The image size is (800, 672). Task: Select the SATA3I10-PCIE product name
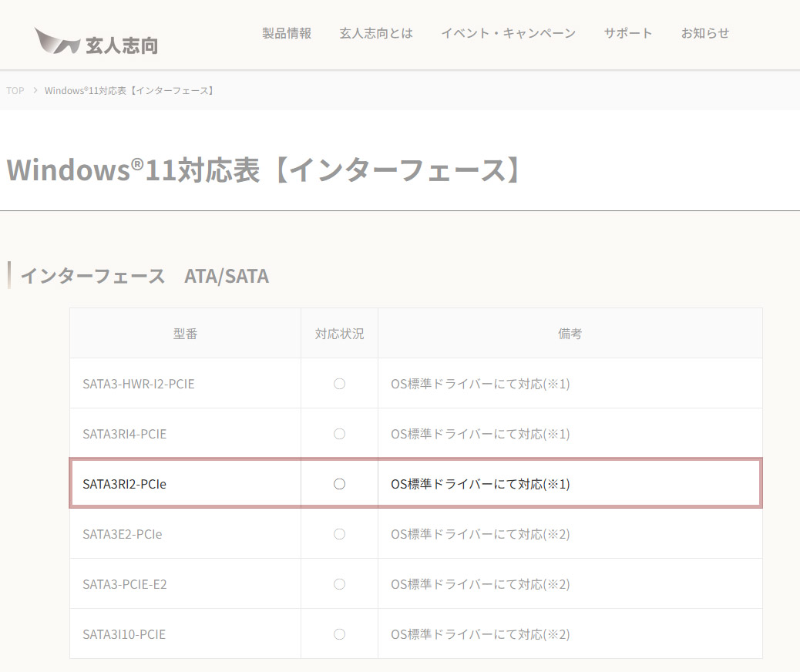[x=125, y=634]
